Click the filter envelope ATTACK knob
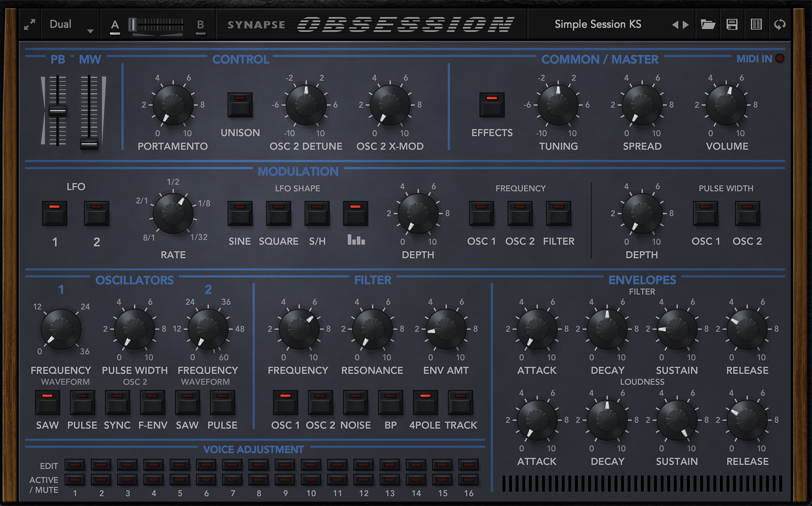This screenshot has width=812, height=506. 537,329
